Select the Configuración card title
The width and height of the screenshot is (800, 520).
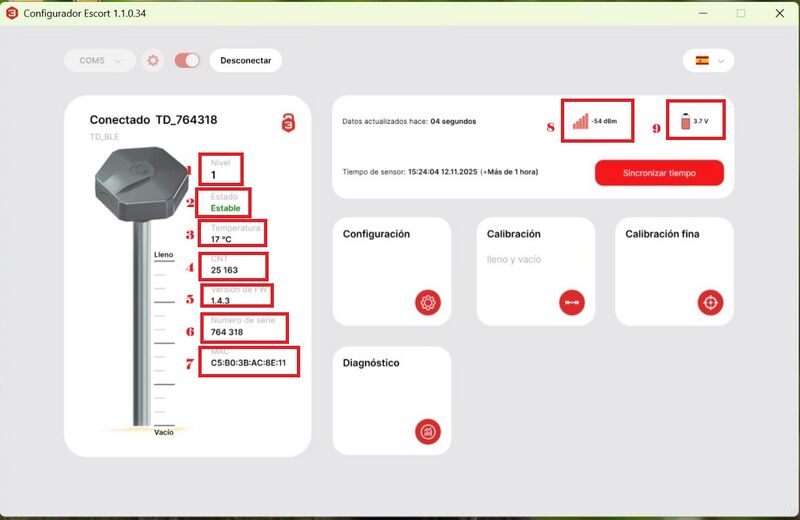[376, 234]
